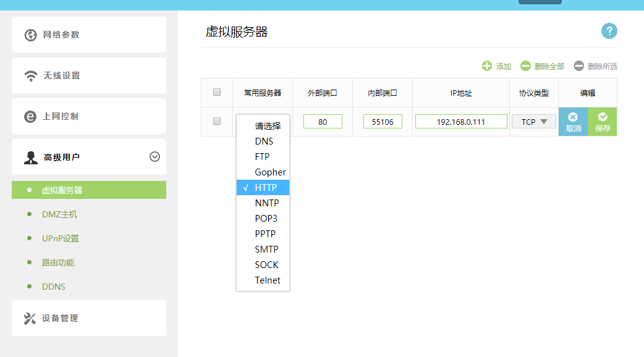Click the 删除所选 label text
This screenshot has height=357, width=644.
603,67
